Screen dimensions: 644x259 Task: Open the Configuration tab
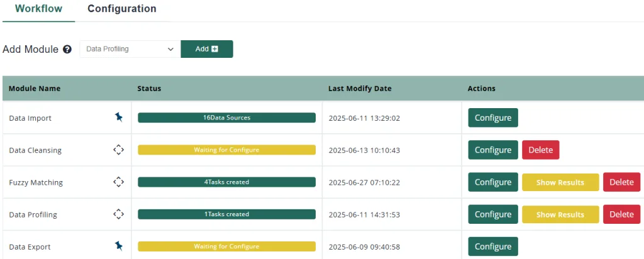tap(122, 9)
